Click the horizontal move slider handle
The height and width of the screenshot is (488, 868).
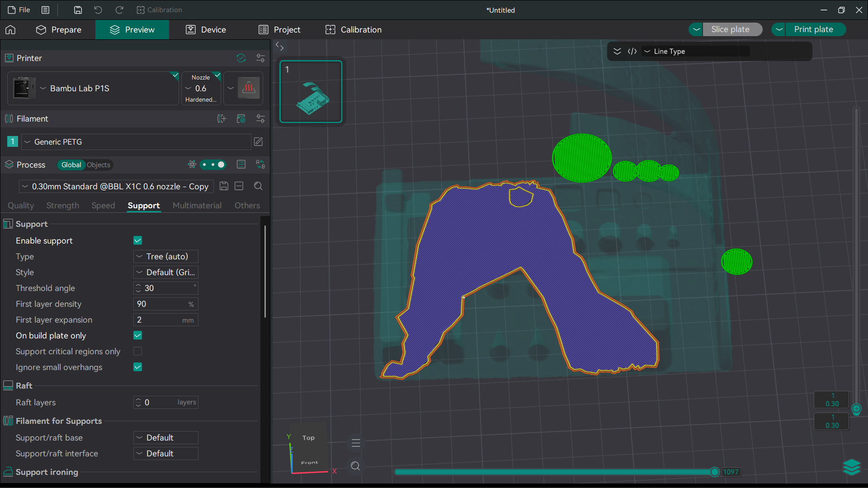715,472
